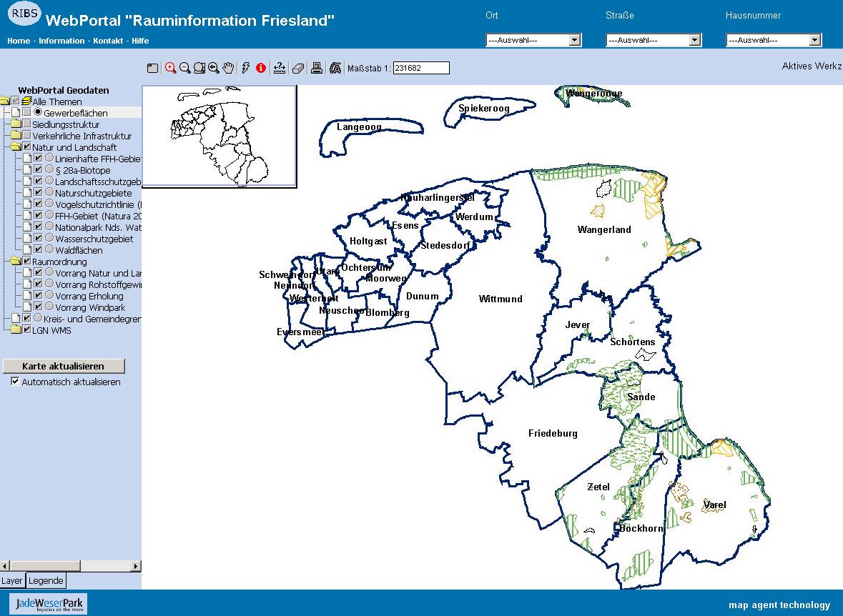Go back to previous zoom extent
843x616 pixels.
tap(214, 68)
